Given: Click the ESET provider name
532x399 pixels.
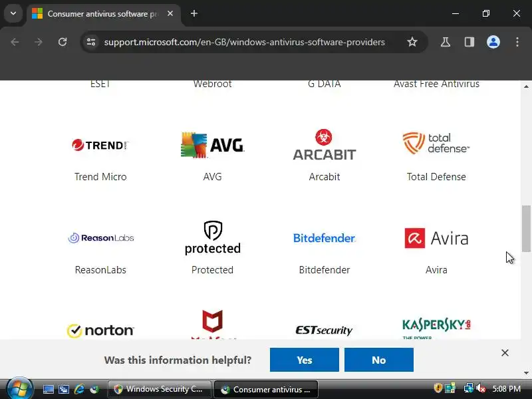Looking at the screenshot, I should (x=100, y=84).
